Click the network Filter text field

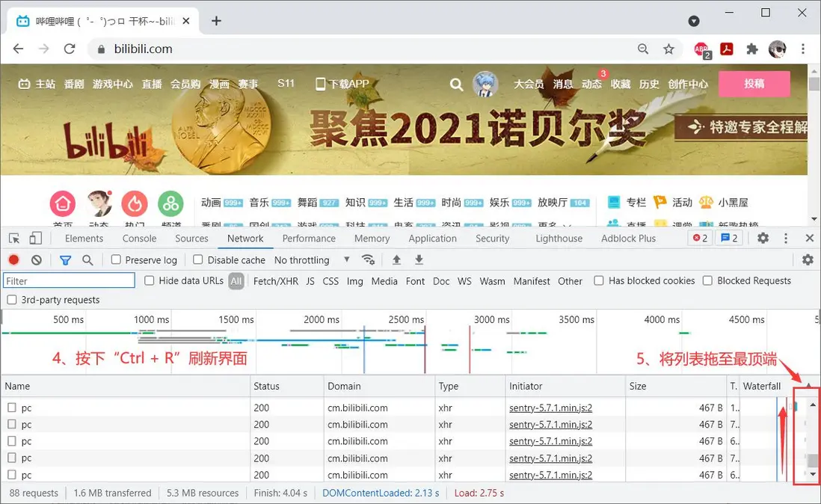pyautogui.click(x=69, y=281)
